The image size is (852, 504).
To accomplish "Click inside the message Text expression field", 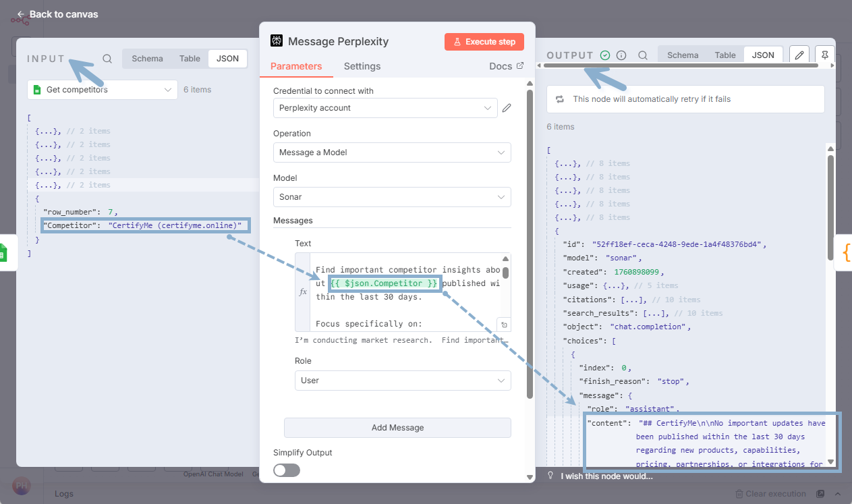I will coord(405,292).
